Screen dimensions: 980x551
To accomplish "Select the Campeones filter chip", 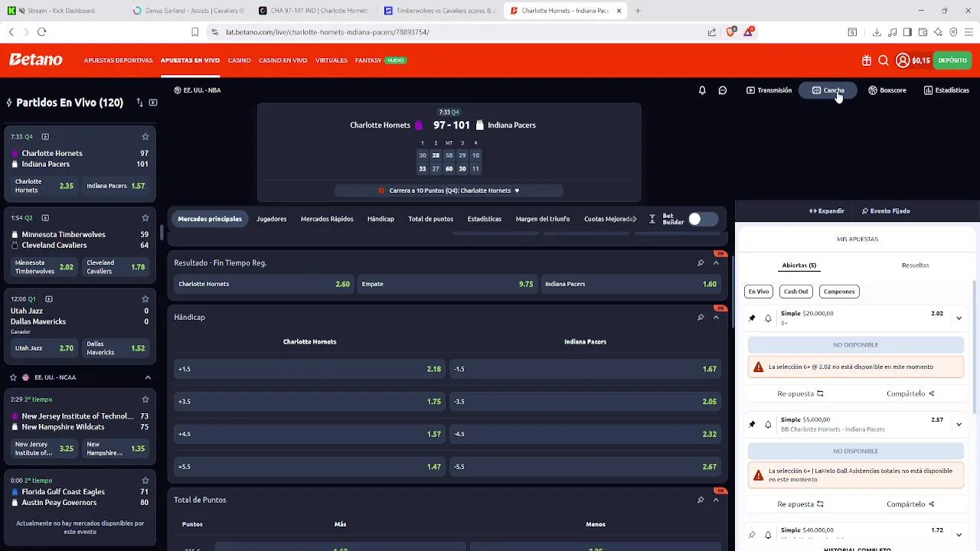I will [x=839, y=292].
